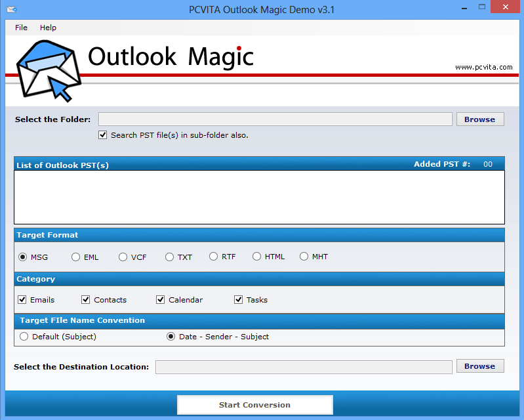The image size is (524, 420).
Task: Select the RTF target format
Action: tap(213, 257)
